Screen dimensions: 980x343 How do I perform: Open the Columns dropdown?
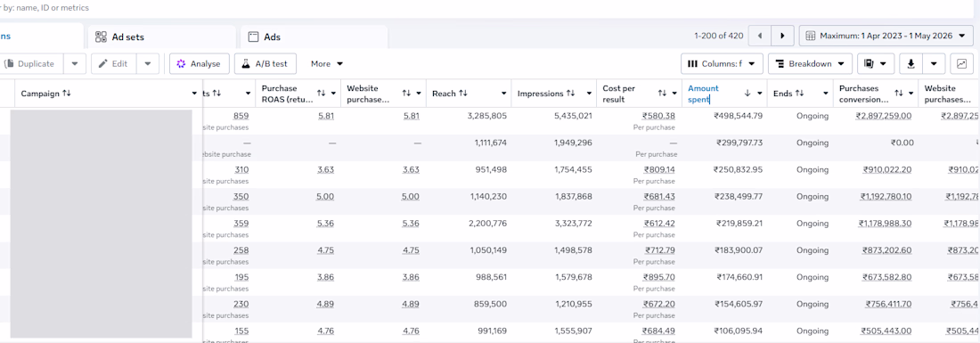(x=722, y=64)
